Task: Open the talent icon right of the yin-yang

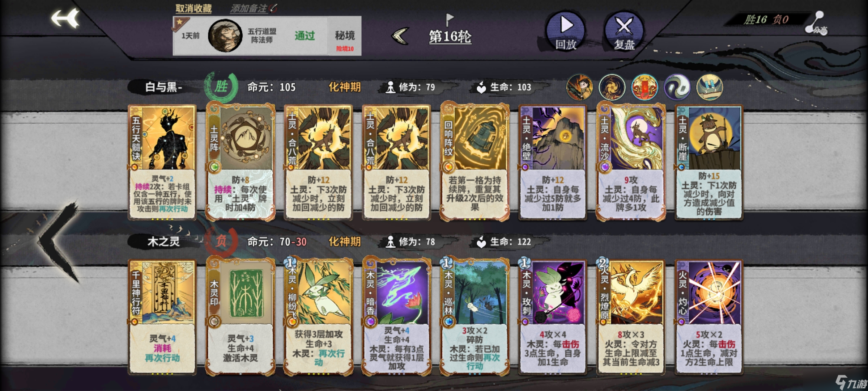Action: 710,87
